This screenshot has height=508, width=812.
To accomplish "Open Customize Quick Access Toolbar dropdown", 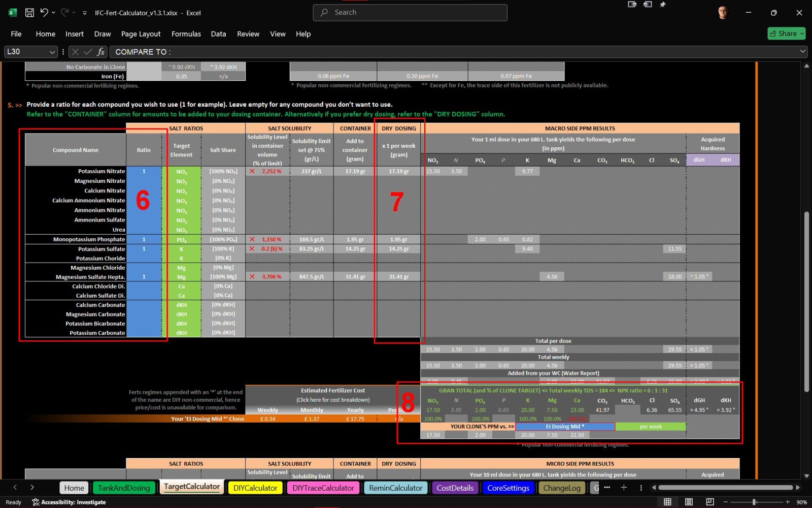I will pyautogui.click(x=85, y=13).
